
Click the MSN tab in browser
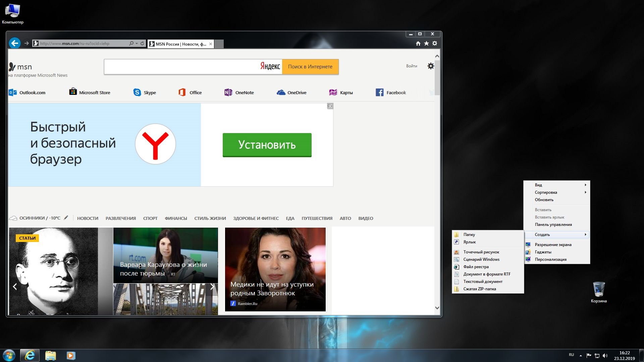pos(179,43)
